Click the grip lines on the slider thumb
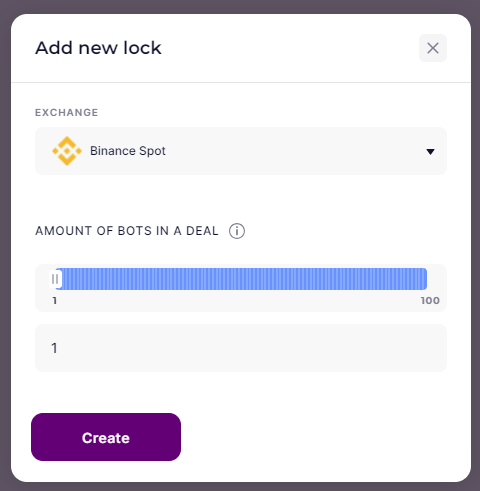This screenshot has height=491, width=480. coord(55,279)
